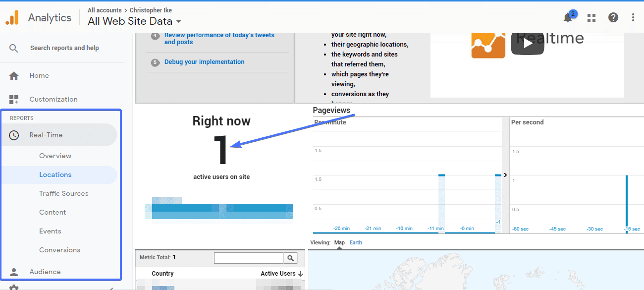The width and height of the screenshot is (644, 290).
Task: Open the Content report
Action: 53,212
